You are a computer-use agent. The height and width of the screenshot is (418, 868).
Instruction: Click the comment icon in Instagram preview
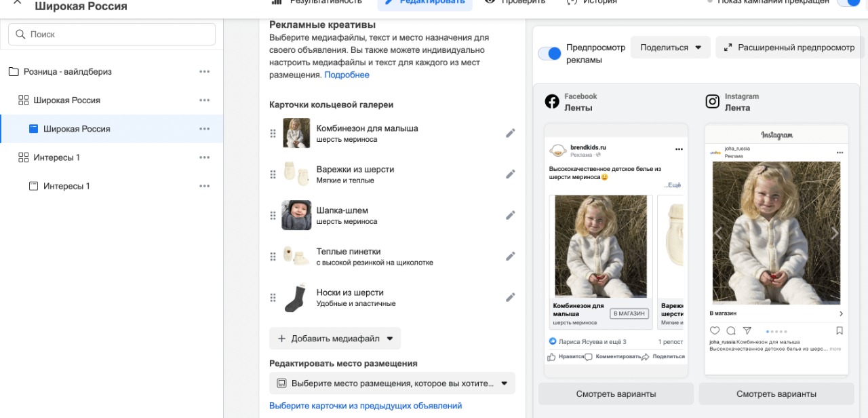[731, 331]
